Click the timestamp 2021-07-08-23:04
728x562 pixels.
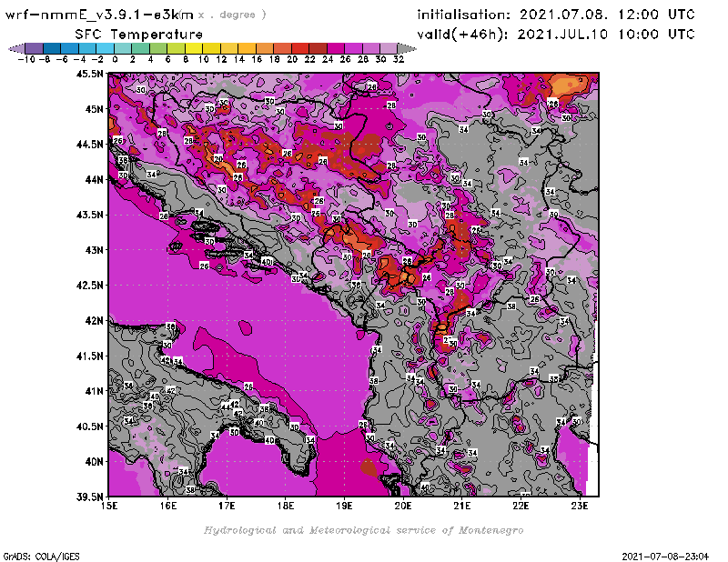[665, 557]
